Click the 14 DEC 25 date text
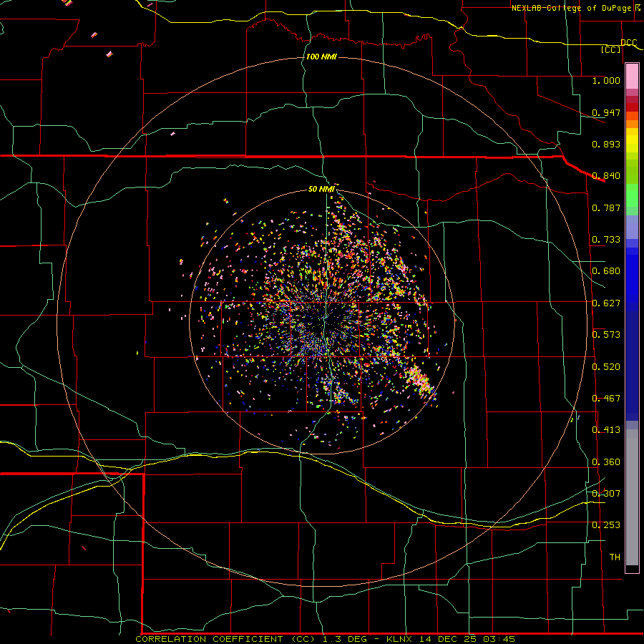This screenshot has height=644, width=644. 448,639
